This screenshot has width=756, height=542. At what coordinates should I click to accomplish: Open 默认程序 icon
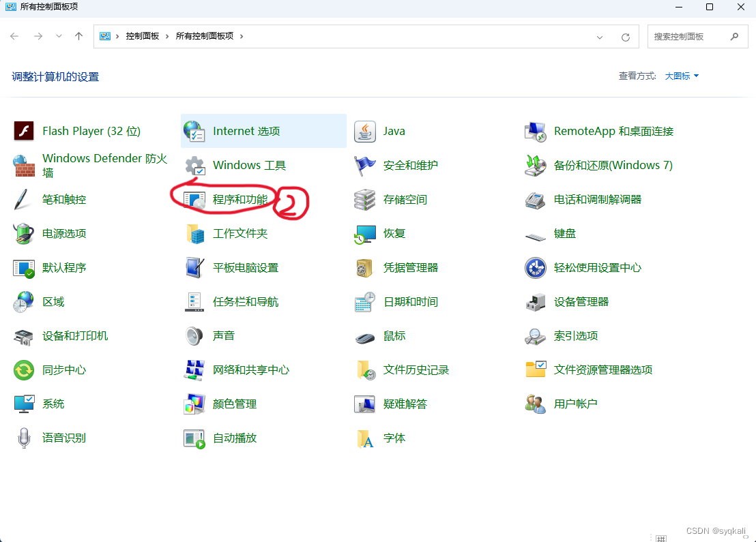point(24,269)
